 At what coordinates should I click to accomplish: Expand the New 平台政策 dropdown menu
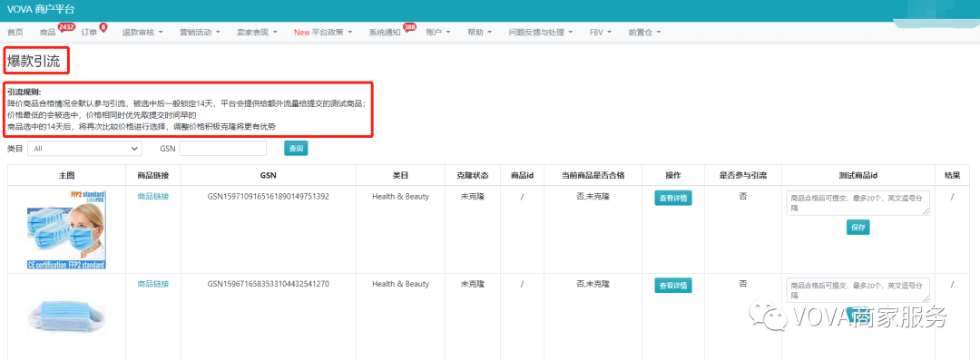[x=323, y=33]
